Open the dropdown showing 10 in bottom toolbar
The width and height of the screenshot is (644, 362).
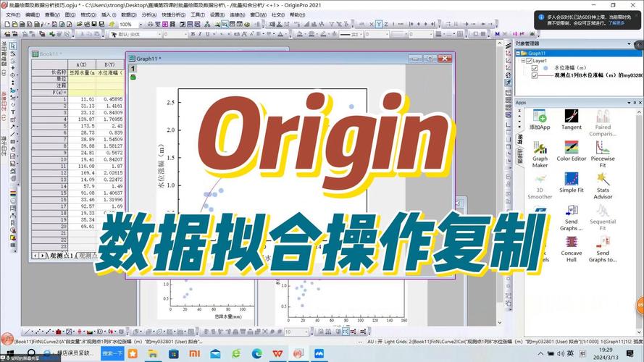306,332
